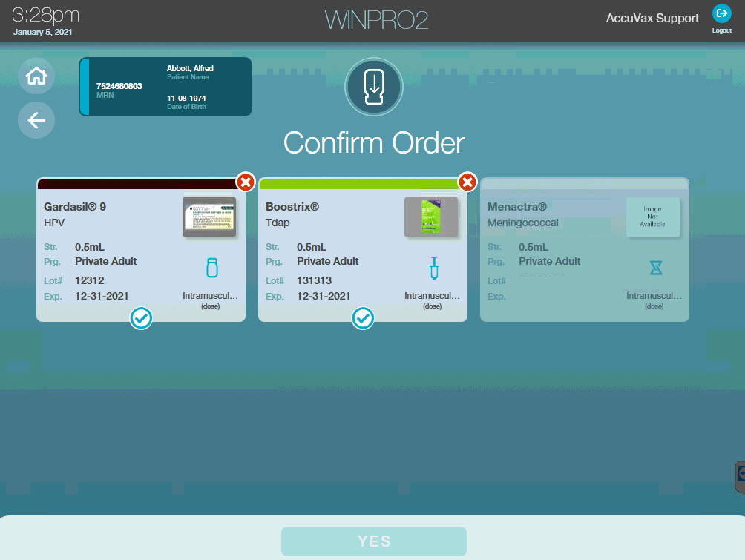Viewport: 745px width, 560px height.
Task: Select the Abbott, Alfred patient card
Action: [x=165, y=87]
